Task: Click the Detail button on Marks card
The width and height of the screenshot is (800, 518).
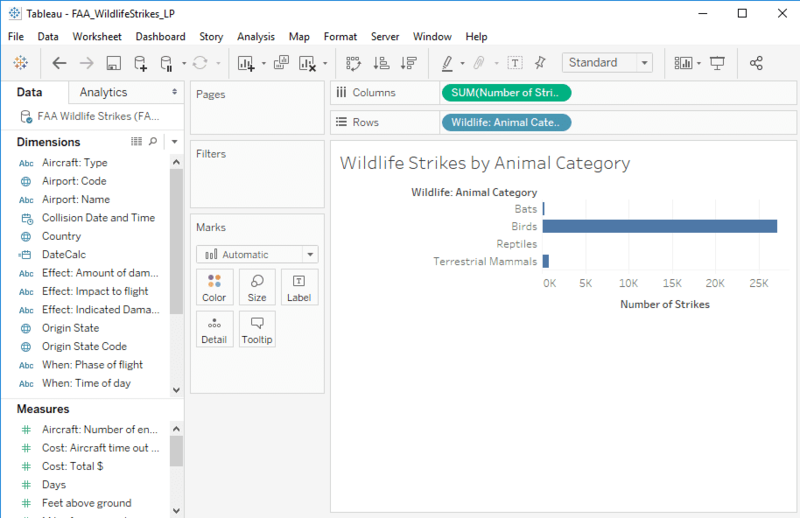Action: [214, 329]
